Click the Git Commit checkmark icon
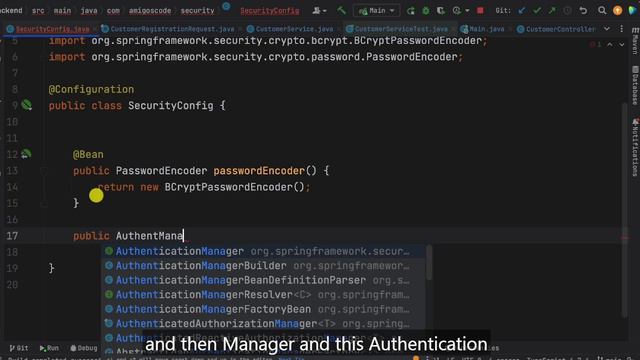The image size is (640, 360). point(537,11)
